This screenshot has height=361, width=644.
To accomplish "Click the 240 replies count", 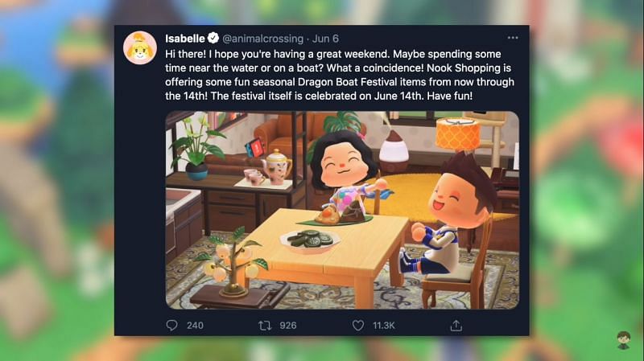I will 195,326.
